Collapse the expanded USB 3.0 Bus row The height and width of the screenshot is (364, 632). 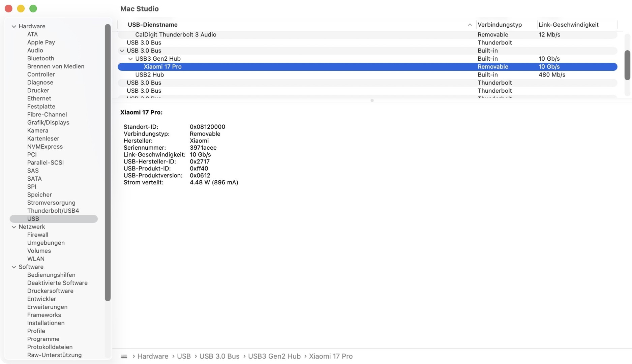click(122, 51)
